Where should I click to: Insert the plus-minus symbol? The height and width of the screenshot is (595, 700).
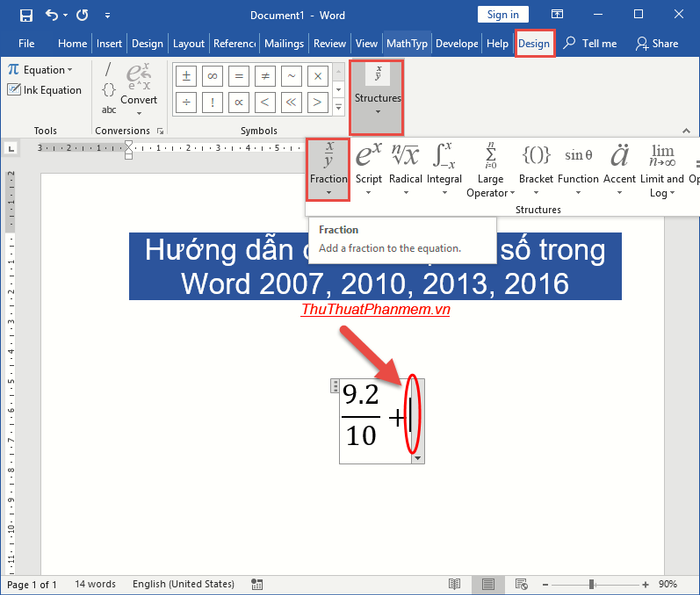point(185,77)
